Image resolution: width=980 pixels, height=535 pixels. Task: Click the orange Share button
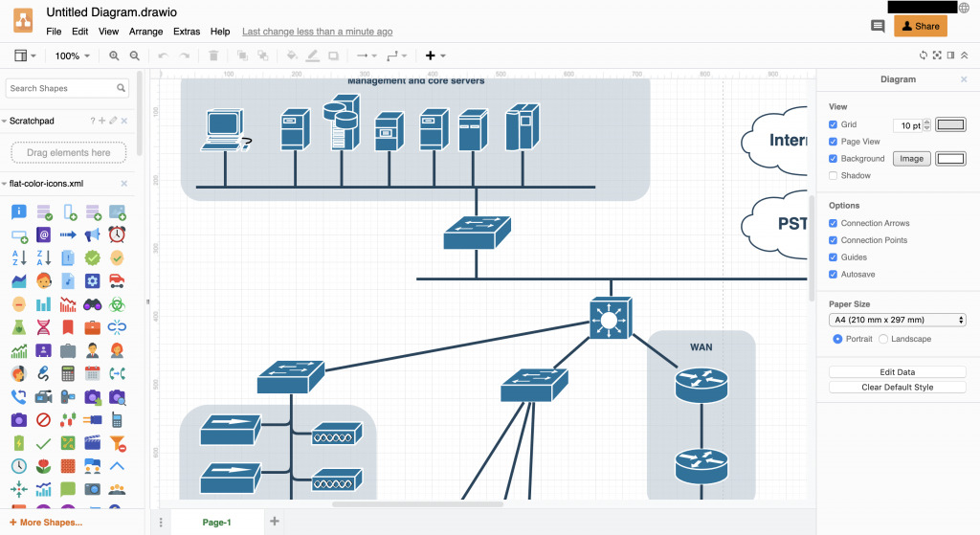(x=920, y=27)
